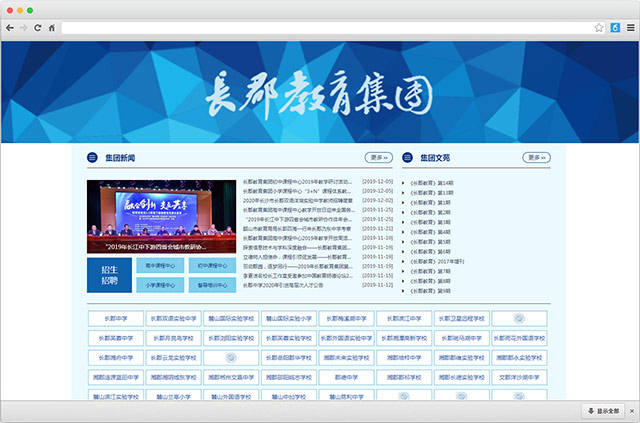This screenshot has height=423, width=640.
Task: Go to the browser home page icon
Action: point(50,27)
